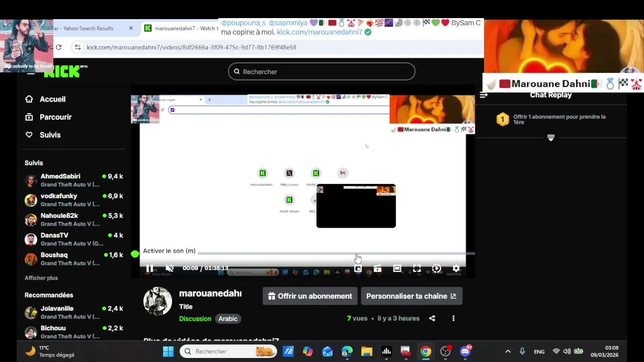Screen dimensions: 644x362
Task: Click the number 1 gift rank badge
Action: [x=503, y=119]
